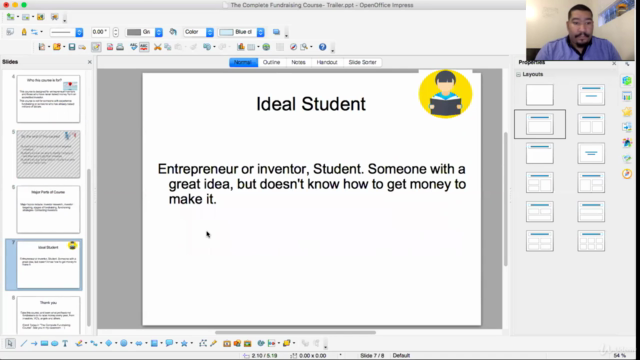Viewport: 640px width, 360px height.
Task: Open the Navigator compass icon
Action: pos(293,47)
